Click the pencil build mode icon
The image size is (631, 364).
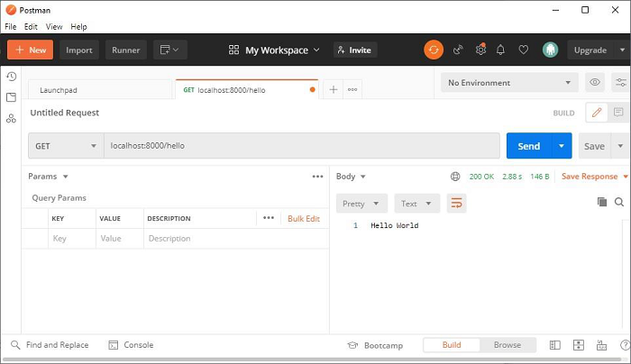(x=597, y=113)
